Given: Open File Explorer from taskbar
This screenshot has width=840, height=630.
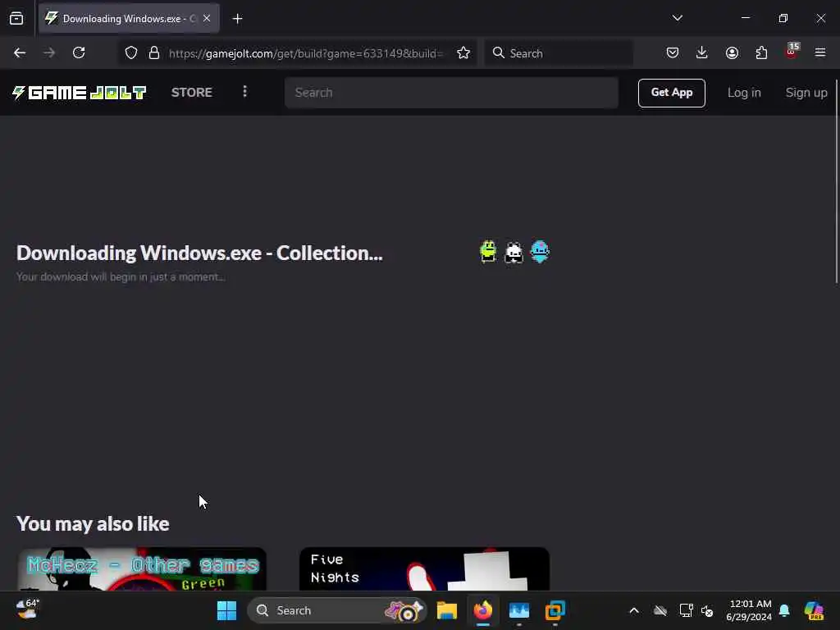Looking at the screenshot, I should pos(447,610).
